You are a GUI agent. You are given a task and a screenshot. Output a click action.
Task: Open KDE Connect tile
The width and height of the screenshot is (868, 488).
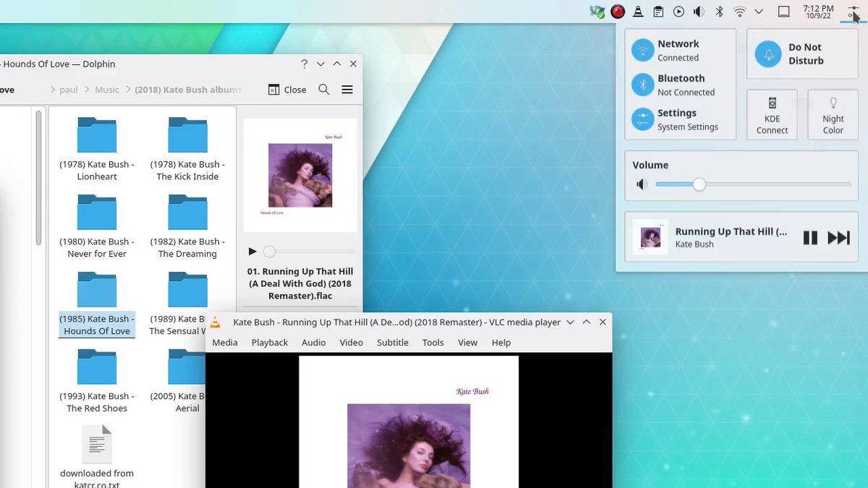pyautogui.click(x=772, y=114)
